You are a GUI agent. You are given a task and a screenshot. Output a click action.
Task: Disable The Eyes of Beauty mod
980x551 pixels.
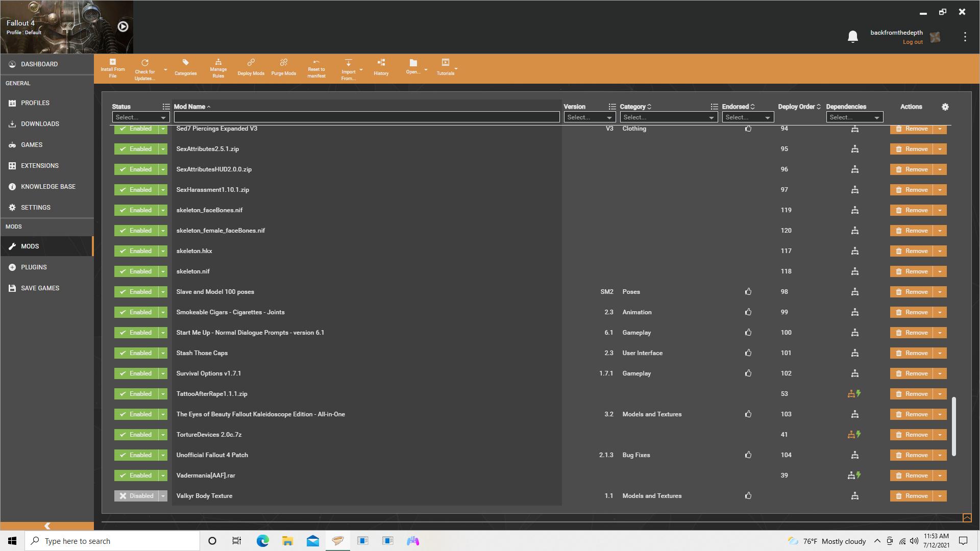click(x=136, y=414)
